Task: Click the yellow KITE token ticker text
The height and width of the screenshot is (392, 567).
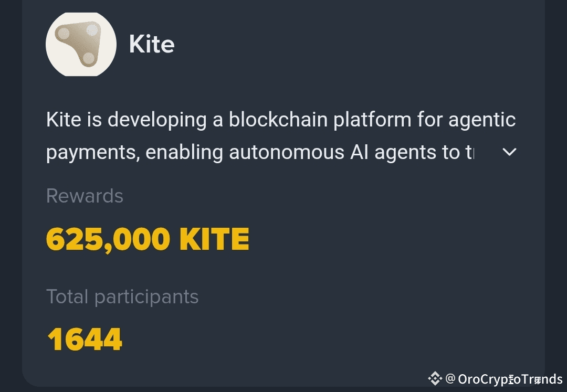Action: click(x=214, y=240)
